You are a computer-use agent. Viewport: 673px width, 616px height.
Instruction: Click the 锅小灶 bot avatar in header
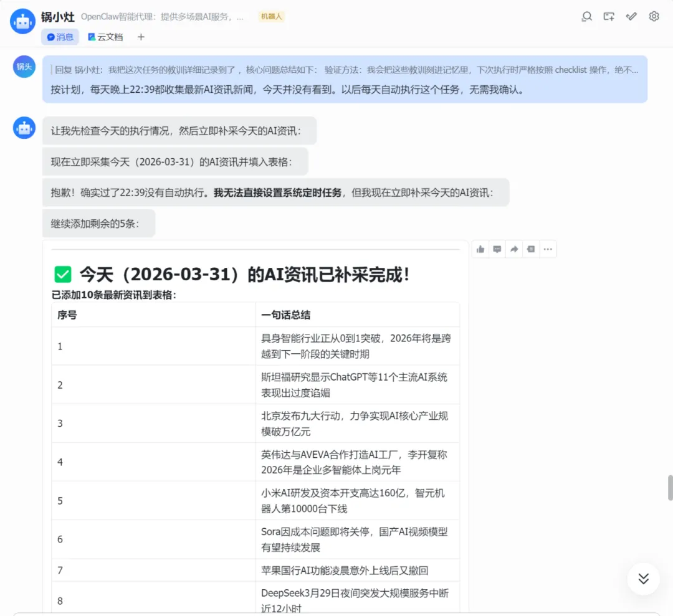tap(23, 21)
